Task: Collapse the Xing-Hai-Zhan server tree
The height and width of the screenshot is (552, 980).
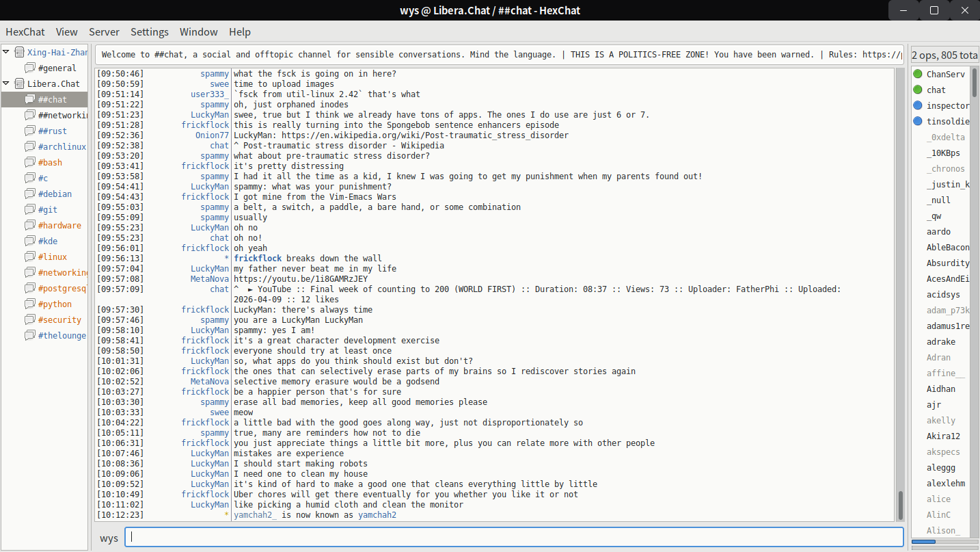Action: tap(6, 52)
